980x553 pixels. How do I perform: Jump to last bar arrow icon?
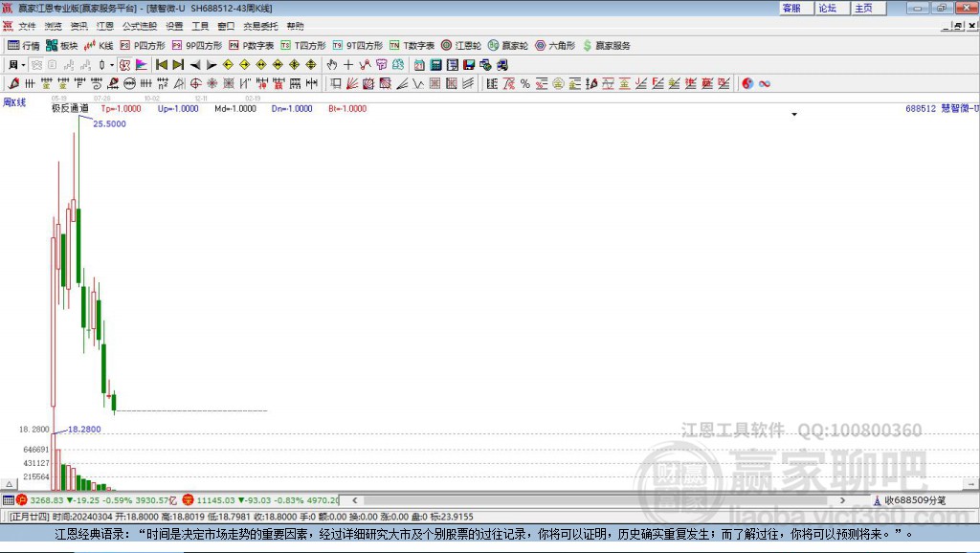[178, 64]
